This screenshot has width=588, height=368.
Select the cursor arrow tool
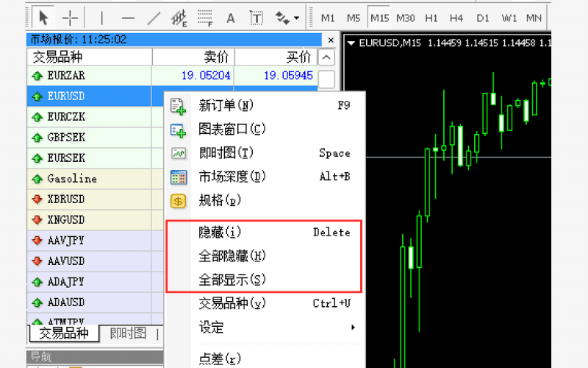(x=43, y=18)
